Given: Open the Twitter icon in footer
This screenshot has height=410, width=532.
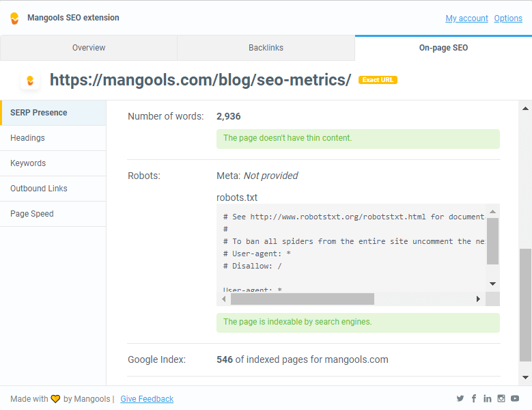Looking at the screenshot, I should click(460, 398).
